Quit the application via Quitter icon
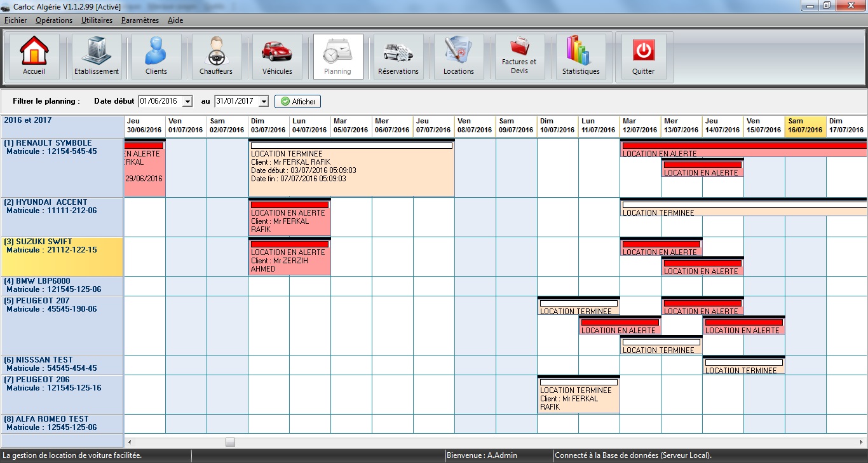Image resolution: width=868 pixels, height=463 pixels. coord(643,56)
